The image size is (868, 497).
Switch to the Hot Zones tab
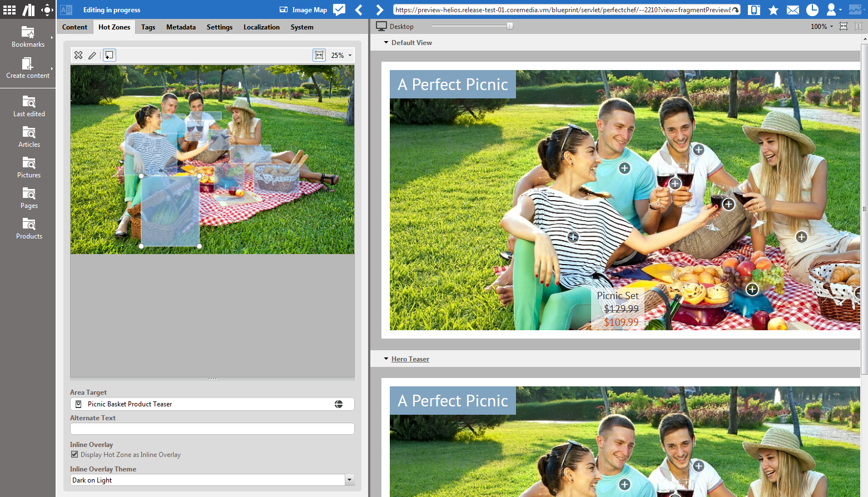(115, 27)
